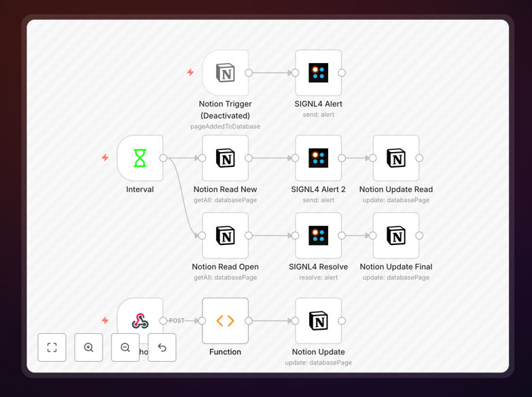Viewport: 532px width, 397px height.
Task: Click the output connector of Function node
Action: tap(249, 321)
